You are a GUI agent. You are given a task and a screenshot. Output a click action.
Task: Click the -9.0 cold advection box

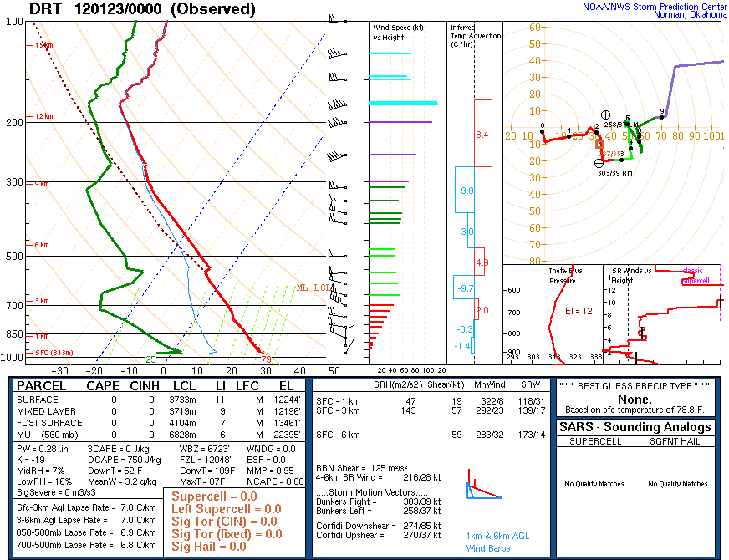point(465,190)
